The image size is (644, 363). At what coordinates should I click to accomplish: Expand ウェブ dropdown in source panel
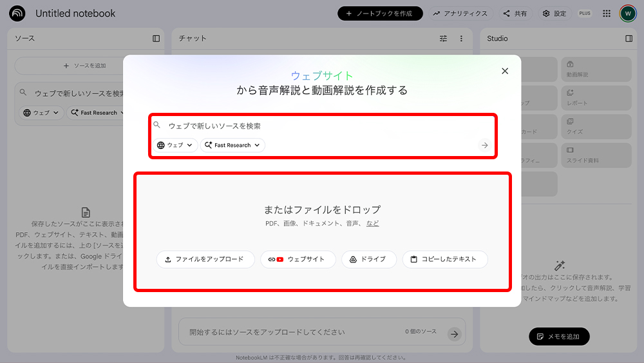41,113
